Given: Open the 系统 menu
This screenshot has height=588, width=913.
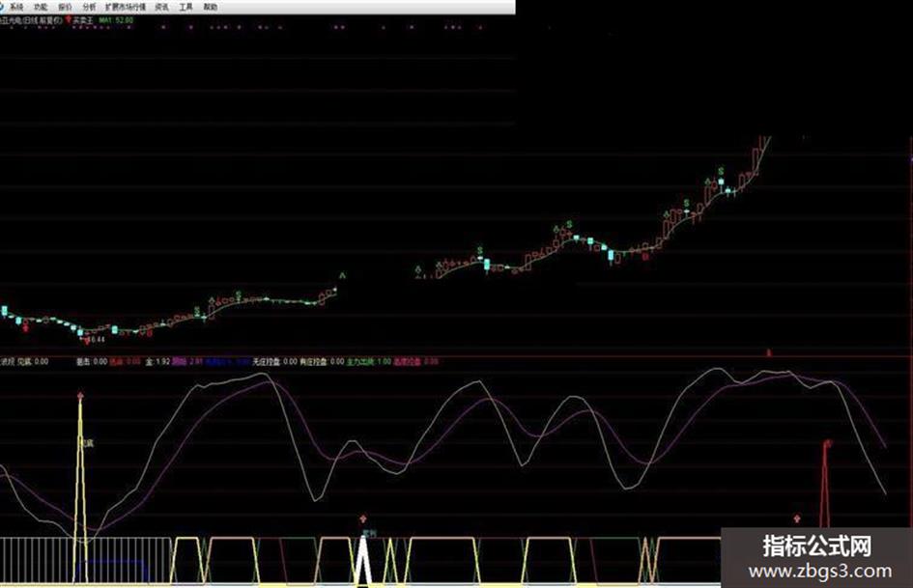Looking at the screenshot, I should [16, 7].
